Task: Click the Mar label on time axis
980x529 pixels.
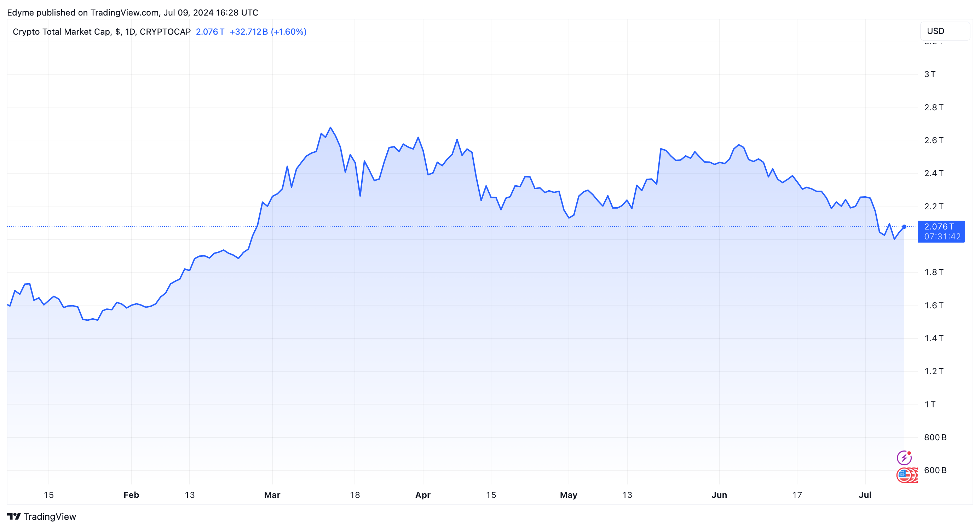Action: [x=272, y=495]
